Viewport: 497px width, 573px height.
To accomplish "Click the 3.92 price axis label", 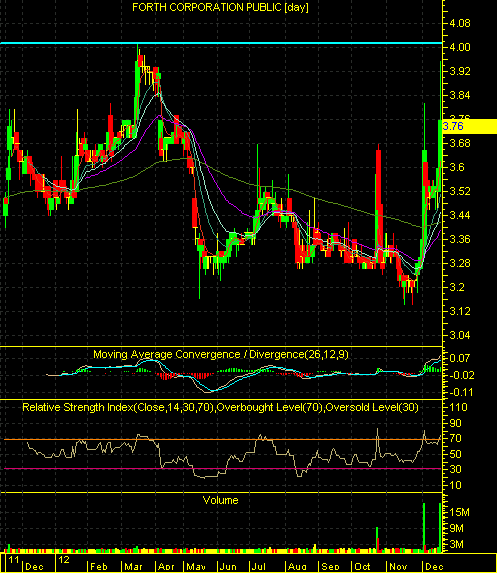I will coord(460,71).
